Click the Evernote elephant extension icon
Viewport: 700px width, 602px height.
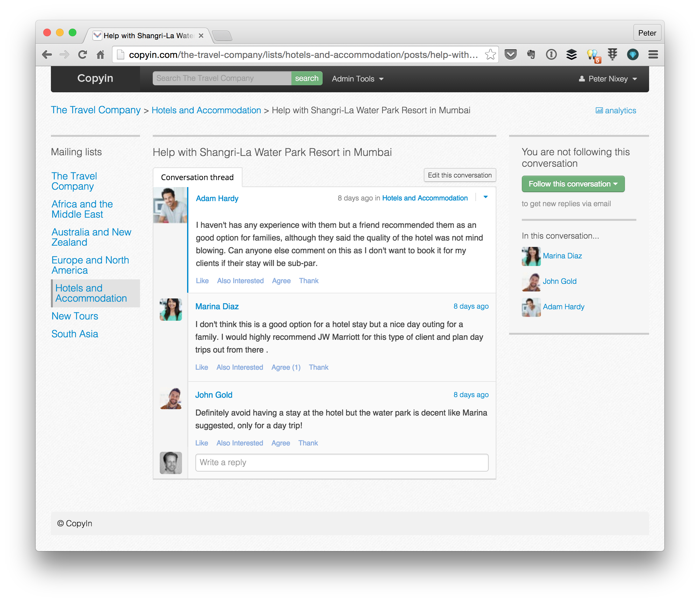click(x=531, y=55)
